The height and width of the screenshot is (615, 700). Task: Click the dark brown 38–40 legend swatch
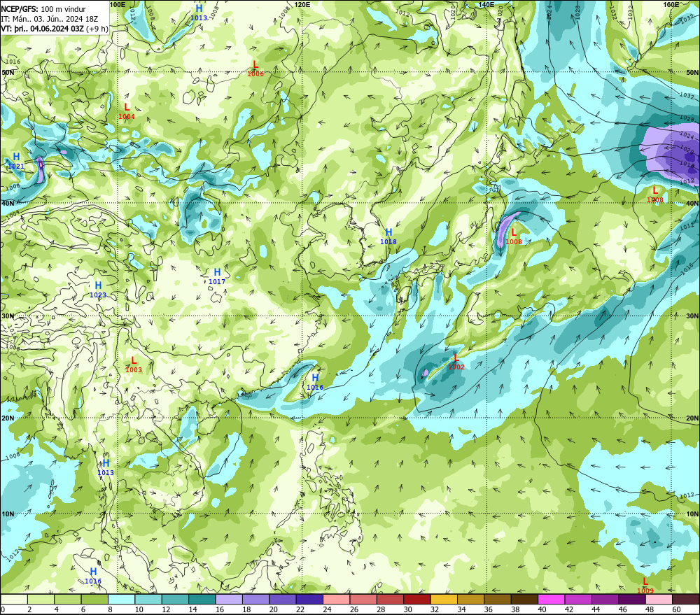(x=524, y=600)
